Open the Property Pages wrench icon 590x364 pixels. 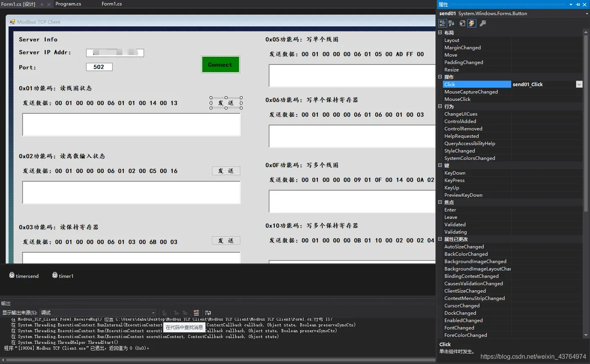483,24
